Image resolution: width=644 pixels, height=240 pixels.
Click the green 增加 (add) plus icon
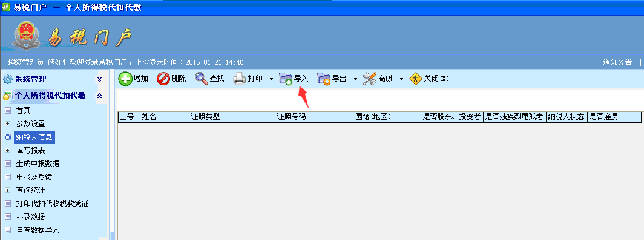point(125,79)
